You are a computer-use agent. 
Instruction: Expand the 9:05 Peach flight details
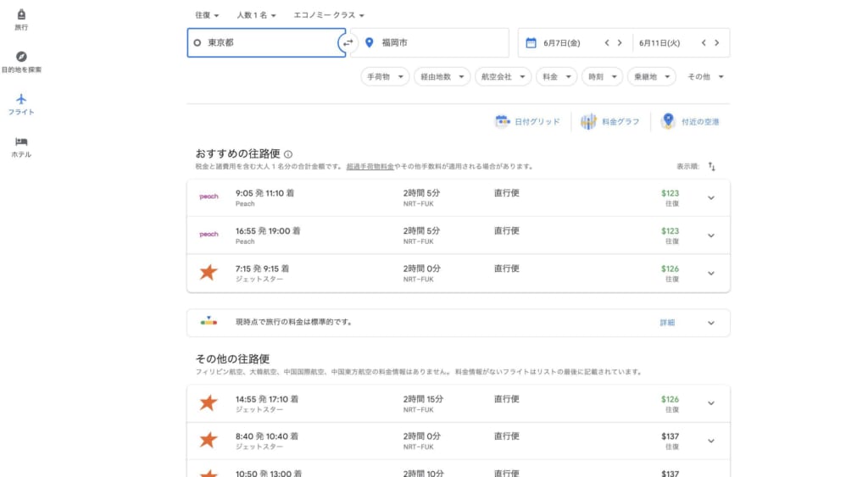point(711,198)
